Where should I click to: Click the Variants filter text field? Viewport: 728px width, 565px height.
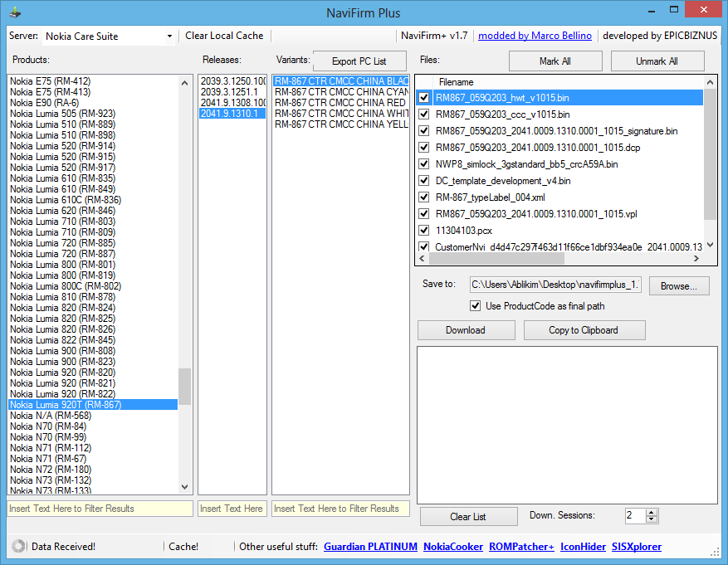click(340, 509)
